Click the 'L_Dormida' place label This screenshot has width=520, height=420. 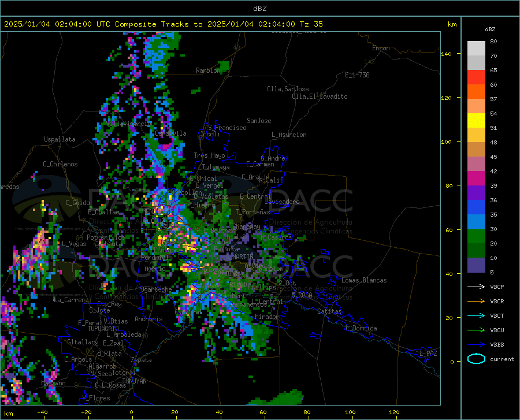pos(361,328)
